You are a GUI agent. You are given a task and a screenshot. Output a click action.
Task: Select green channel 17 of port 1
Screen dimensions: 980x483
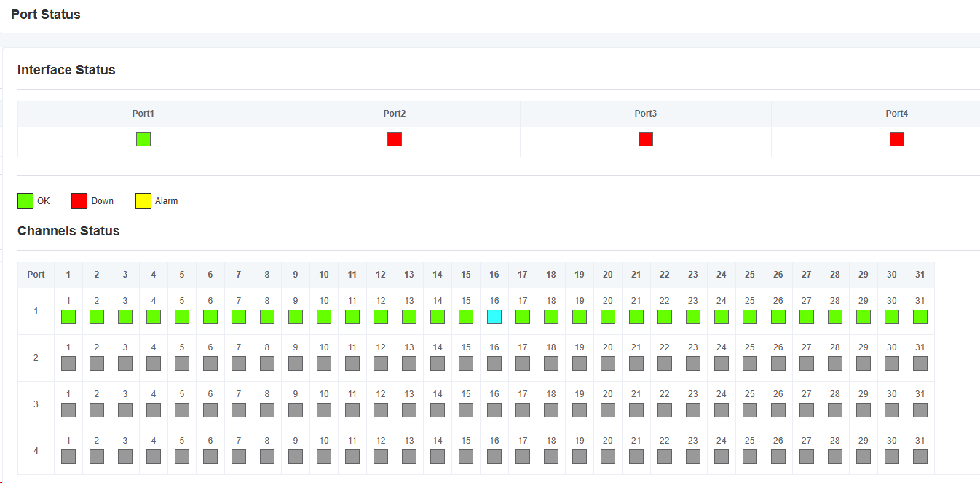point(523,317)
